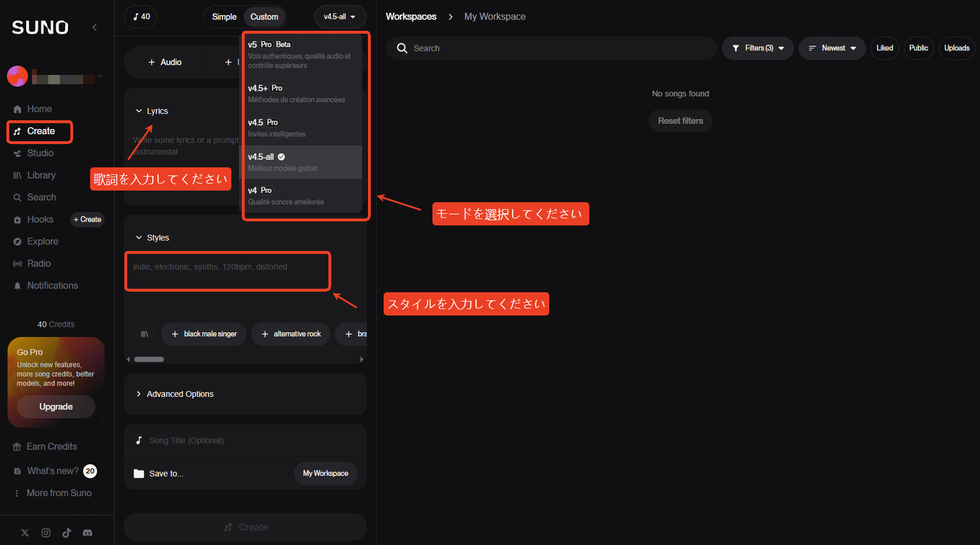Toggle the Public filter
The image size is (980, 545).
(x=918, y=48)
